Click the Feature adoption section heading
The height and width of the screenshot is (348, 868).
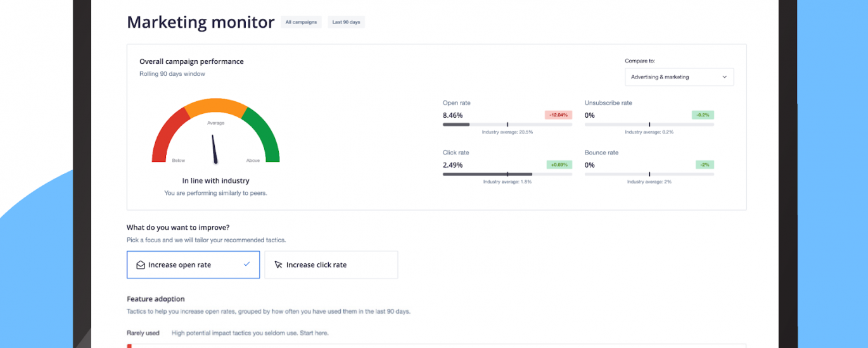(156, 299)
